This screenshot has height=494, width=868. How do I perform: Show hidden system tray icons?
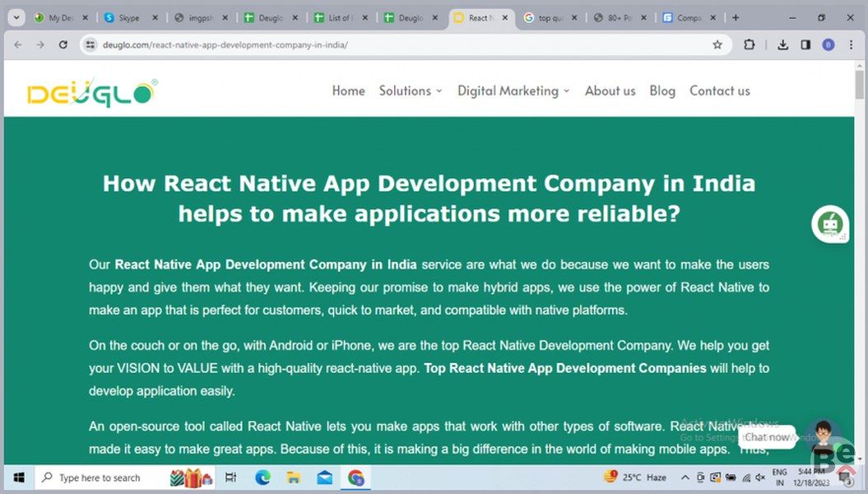(x=685, y=478)
